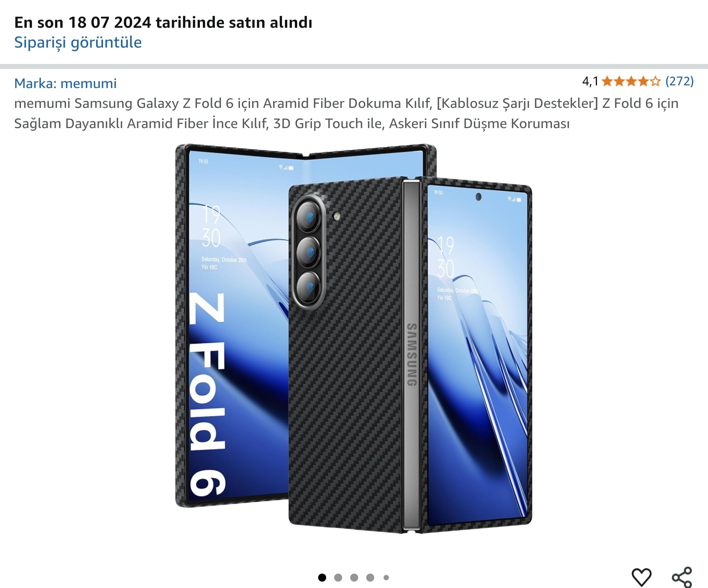
Task: Switch to the third image carousel dot
Action: click(x=354, y=577)
